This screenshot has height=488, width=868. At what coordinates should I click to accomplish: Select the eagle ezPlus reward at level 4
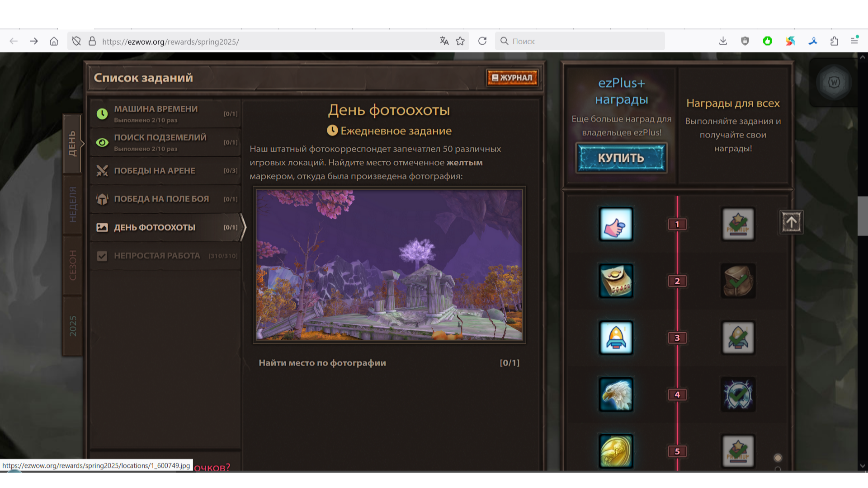click(x=616, y=394)
